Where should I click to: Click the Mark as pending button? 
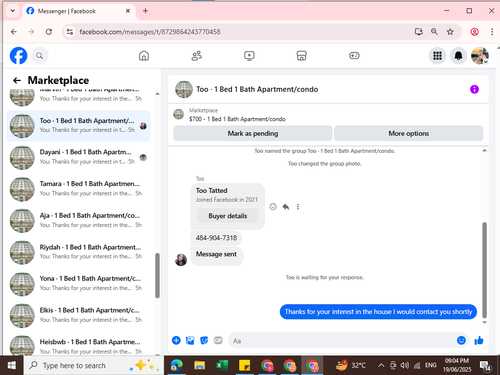[x=253, y=133]
